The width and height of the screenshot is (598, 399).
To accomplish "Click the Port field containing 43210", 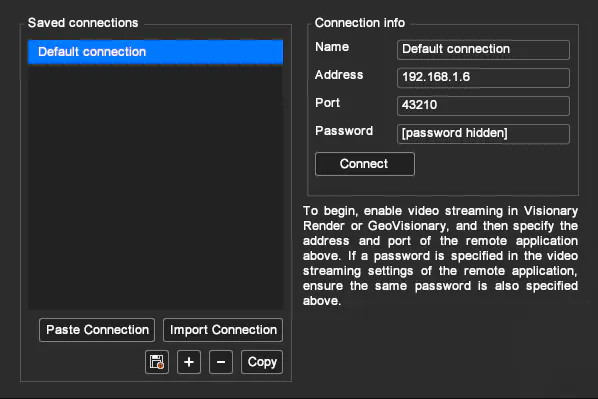I will [x=483, y=106].
